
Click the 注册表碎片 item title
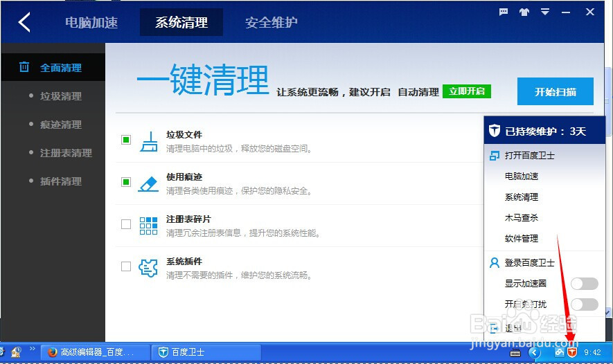tap(188, 219)
